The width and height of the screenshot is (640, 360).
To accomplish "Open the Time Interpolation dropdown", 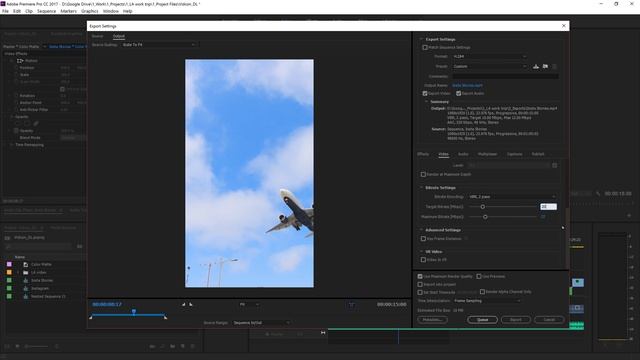I will click(487, 301).
